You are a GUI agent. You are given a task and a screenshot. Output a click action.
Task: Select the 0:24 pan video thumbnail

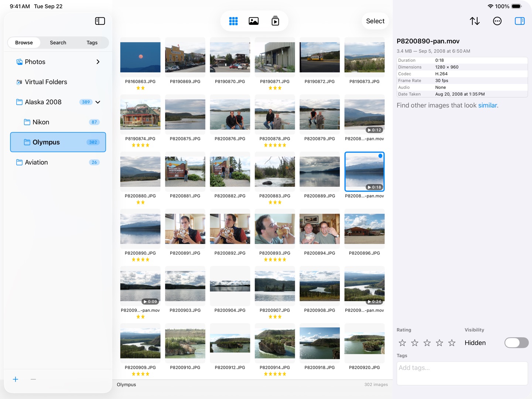pos(364,286)
